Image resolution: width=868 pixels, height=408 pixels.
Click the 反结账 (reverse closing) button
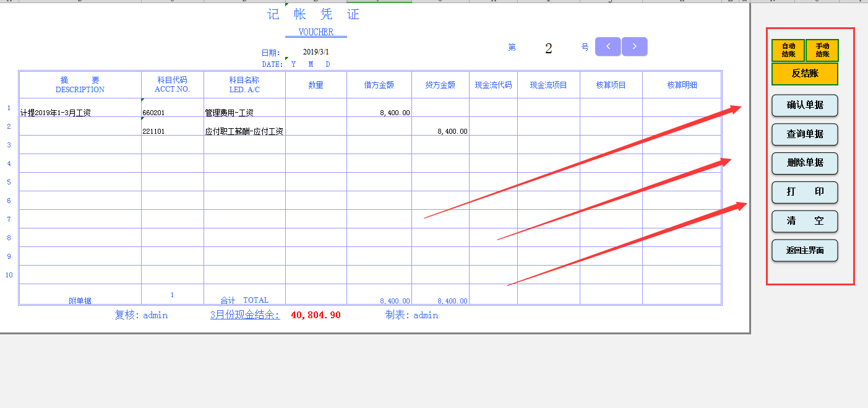[x=805, y=74]
